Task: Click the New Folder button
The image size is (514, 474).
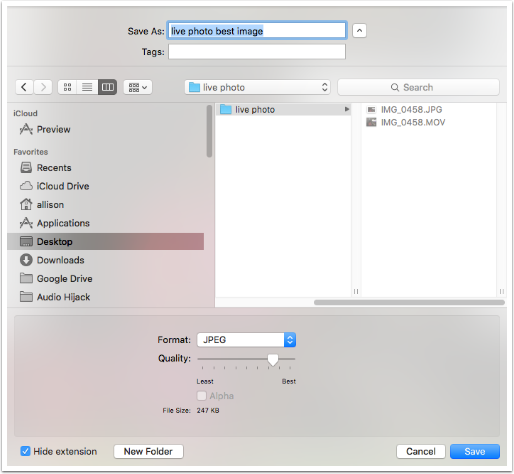Action: pyautogui.click(x=148, y=451)
